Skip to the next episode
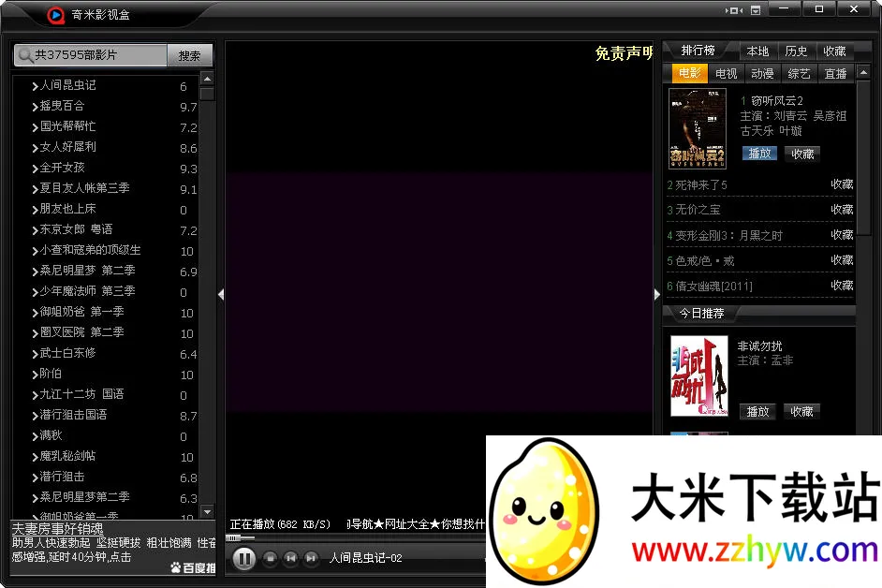Image resolution: width=882 pixels, height=588 pixels. [311, 559]
